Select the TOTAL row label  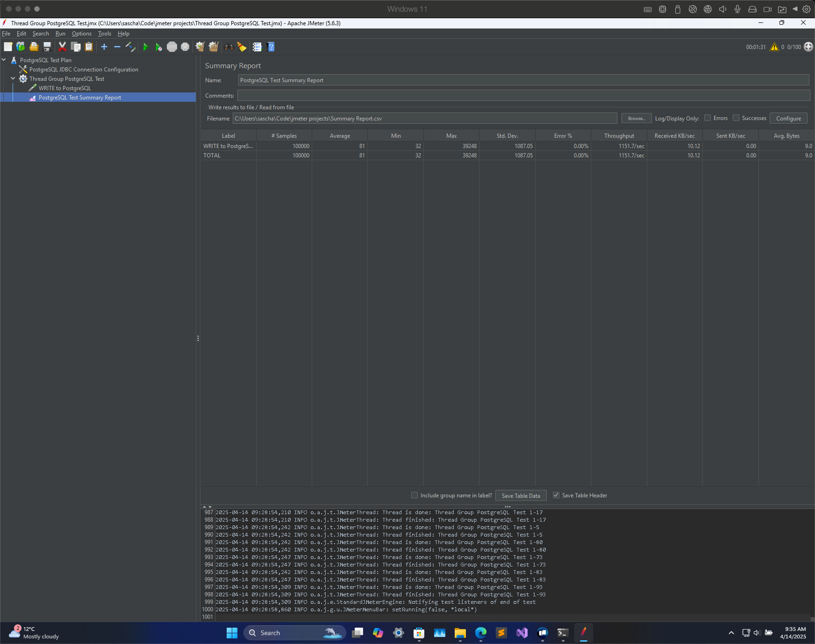coord(212,156)
